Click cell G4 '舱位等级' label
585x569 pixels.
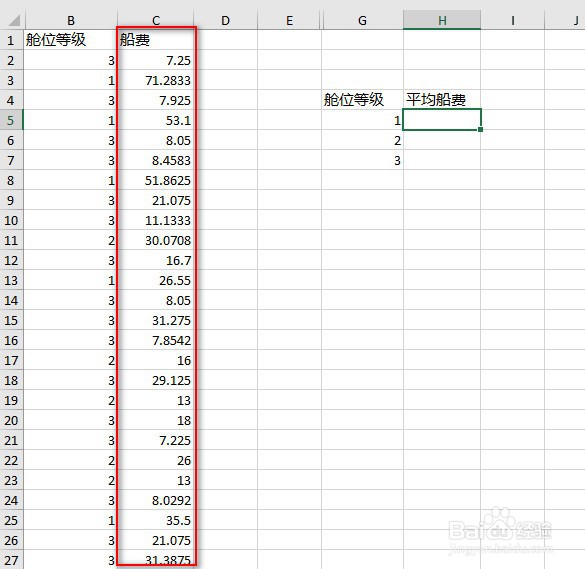click(362, 100)
